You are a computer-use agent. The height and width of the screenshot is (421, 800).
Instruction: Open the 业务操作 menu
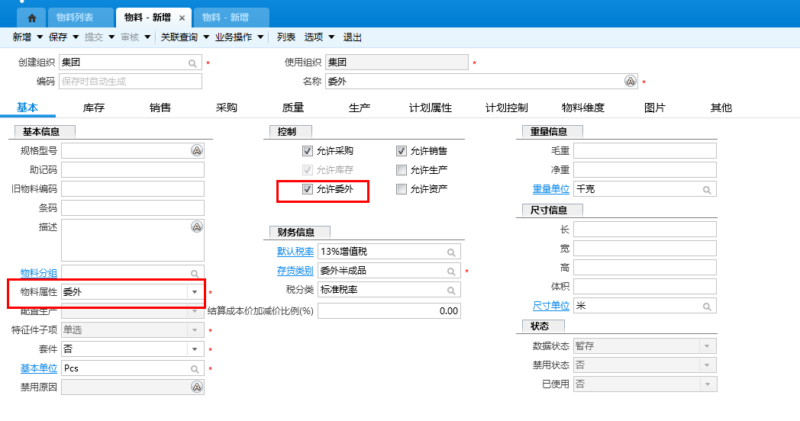[x=233, y=37]
